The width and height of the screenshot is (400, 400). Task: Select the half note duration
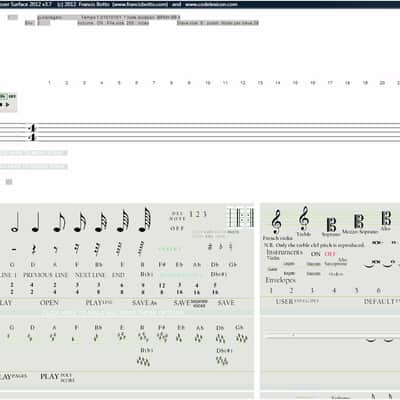tap(15, 222)
